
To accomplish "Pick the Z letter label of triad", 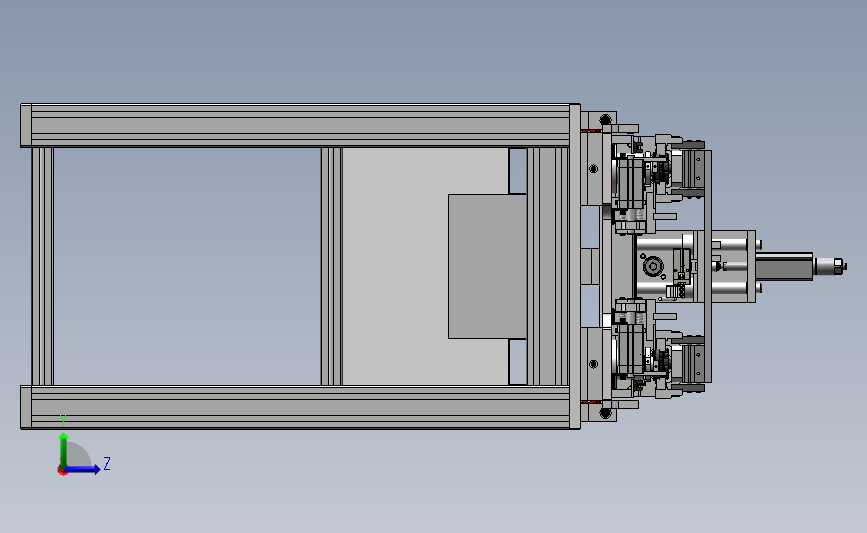I will (107, 463).
